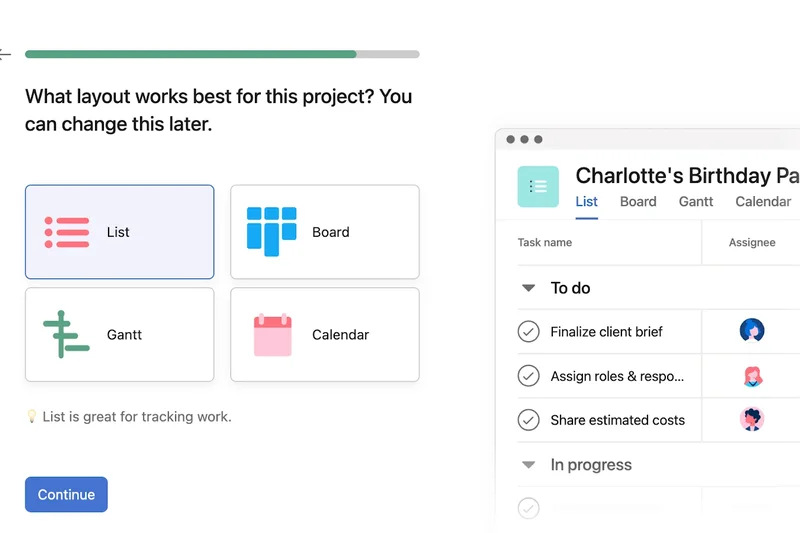This screenshot has width=800, height=533.
Task: Collapse the To do section
Action: [529, 288]
